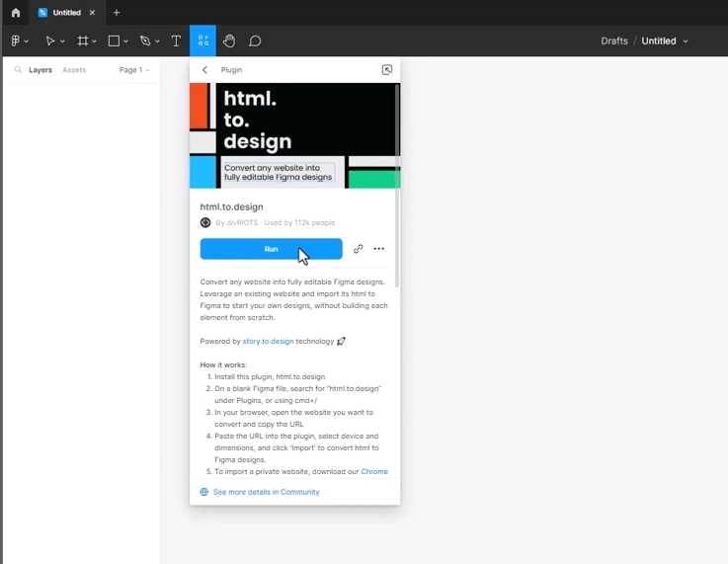Open a new tab with plus
728x564 pixels.
tap(117, 13)
